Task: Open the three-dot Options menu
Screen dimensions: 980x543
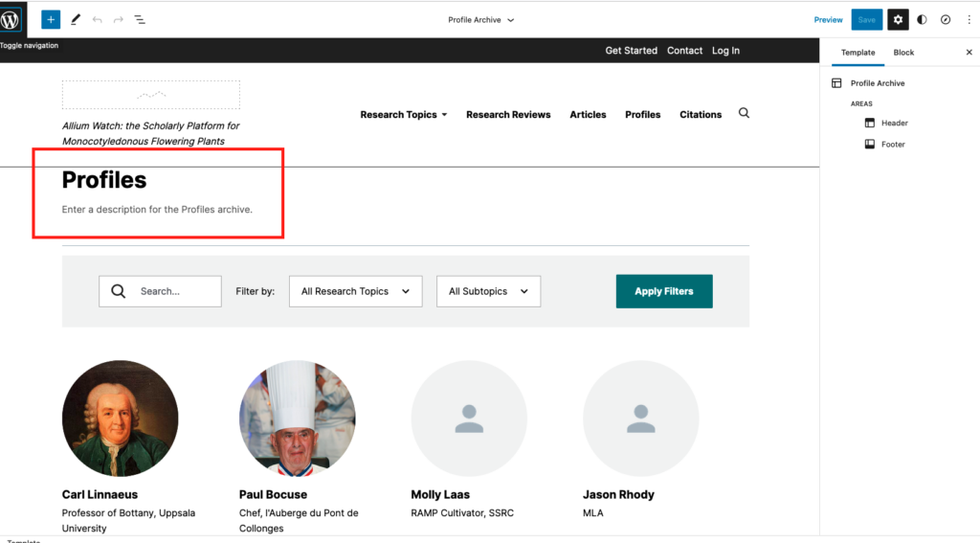Action: pos(969,19)
